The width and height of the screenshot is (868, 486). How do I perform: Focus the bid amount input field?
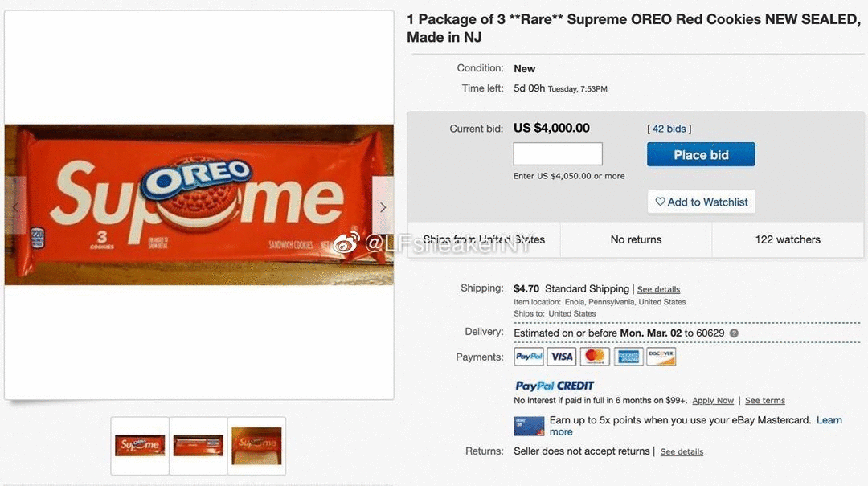pos(558,154)
